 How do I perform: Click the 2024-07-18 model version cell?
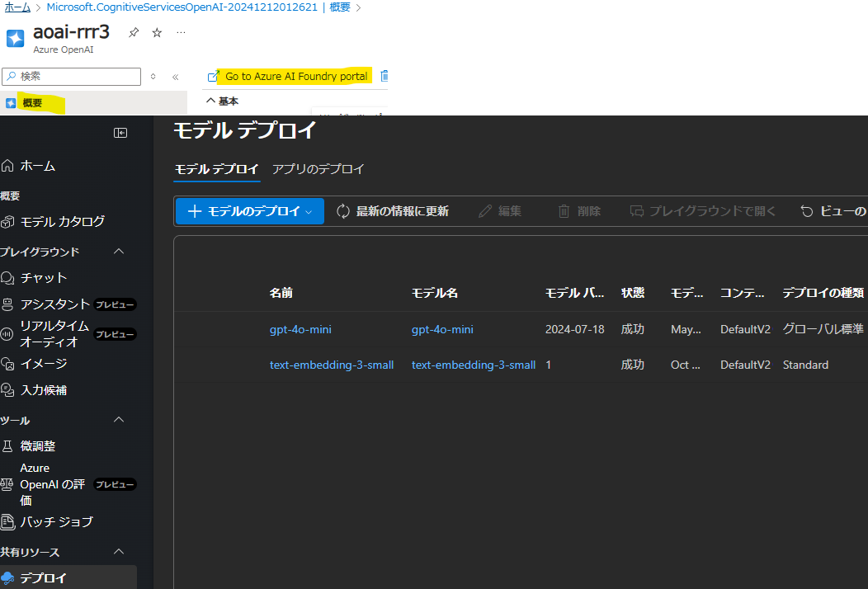574,329
